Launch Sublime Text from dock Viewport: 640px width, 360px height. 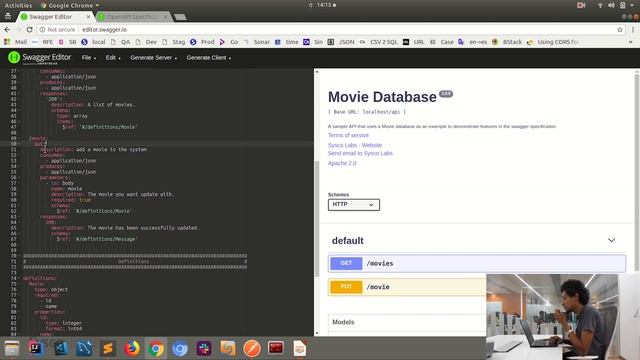[x=108, y=349]
